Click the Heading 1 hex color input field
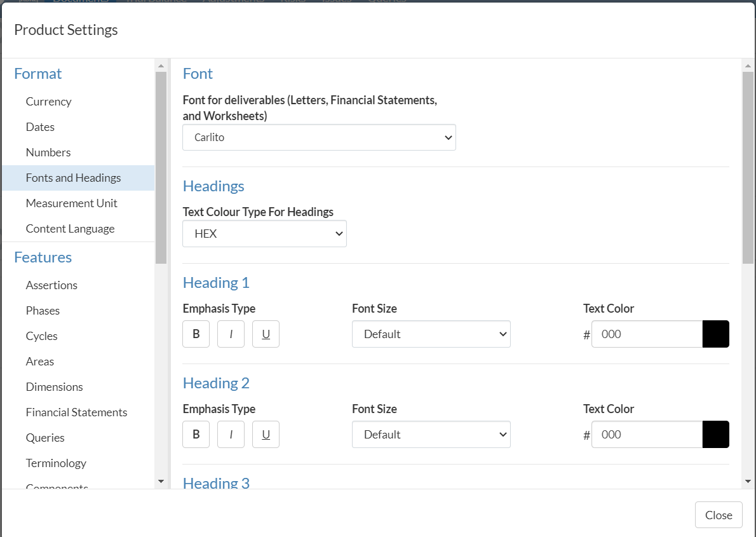 [x=646, y=334]
